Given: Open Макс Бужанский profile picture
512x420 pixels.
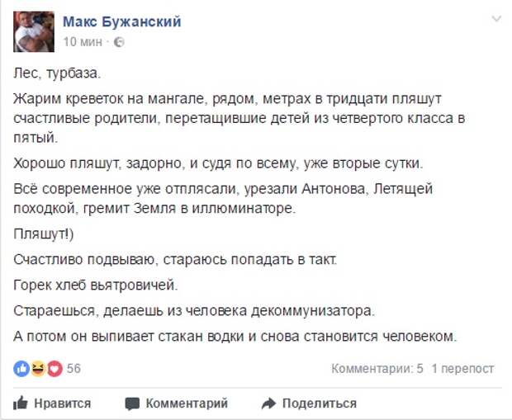Looking at the screenshot, I should click(34, 31).
